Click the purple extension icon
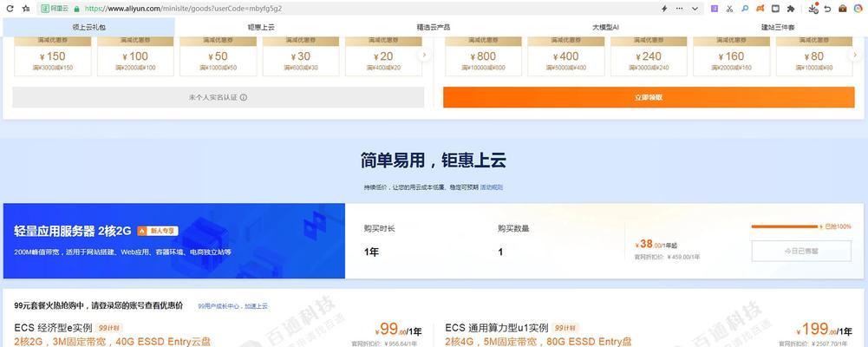Screen dimensions: 868x347 pyautogui.click(x=715, y=9)
